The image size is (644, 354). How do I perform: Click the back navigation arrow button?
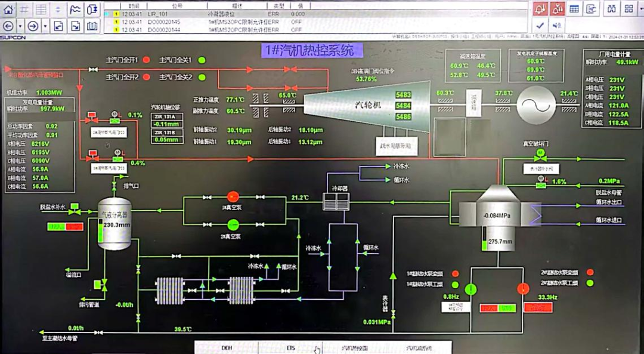pos(8,26)
